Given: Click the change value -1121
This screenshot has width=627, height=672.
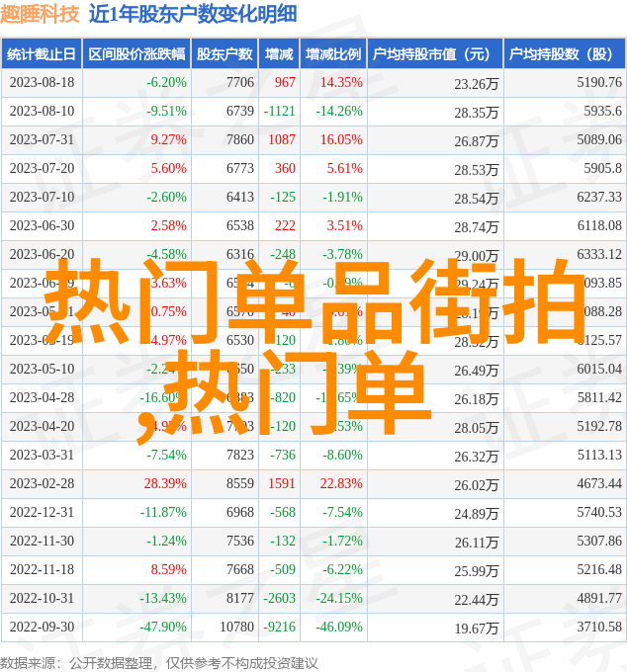Looking at the screenshot, I should [280, 111].
